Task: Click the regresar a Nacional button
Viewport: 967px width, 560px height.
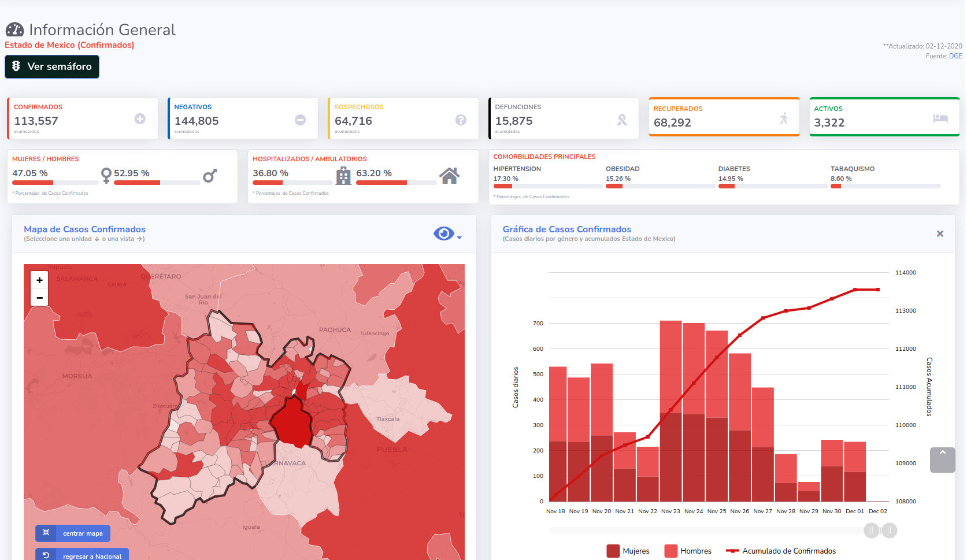Action: coord(82,555)
